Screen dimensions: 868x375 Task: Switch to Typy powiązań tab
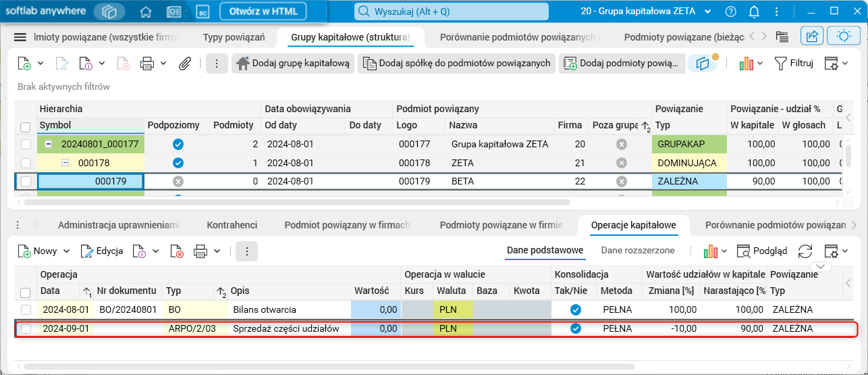[x=234, y=37]
